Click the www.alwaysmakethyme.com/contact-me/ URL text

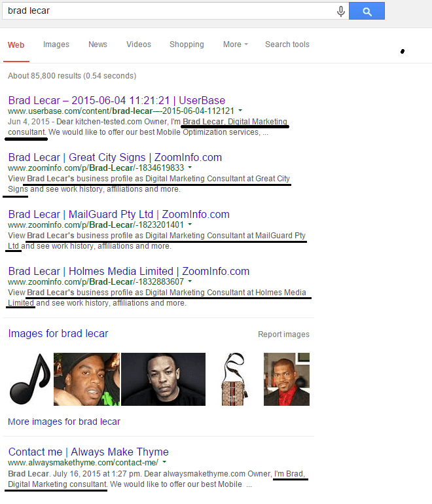[x=83, y=463]
